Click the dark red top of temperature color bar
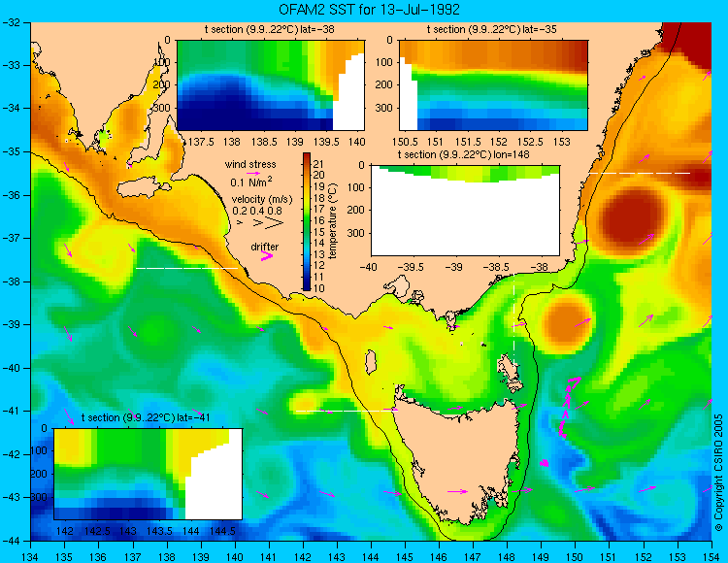728x563 pixels. coord(307,159)
